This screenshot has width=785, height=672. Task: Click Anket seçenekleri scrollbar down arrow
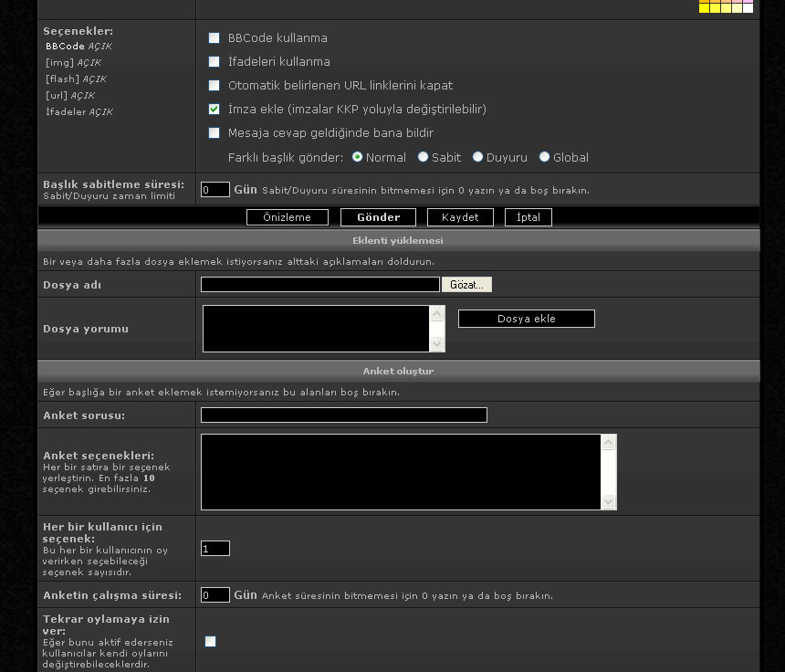coord(608,501)
